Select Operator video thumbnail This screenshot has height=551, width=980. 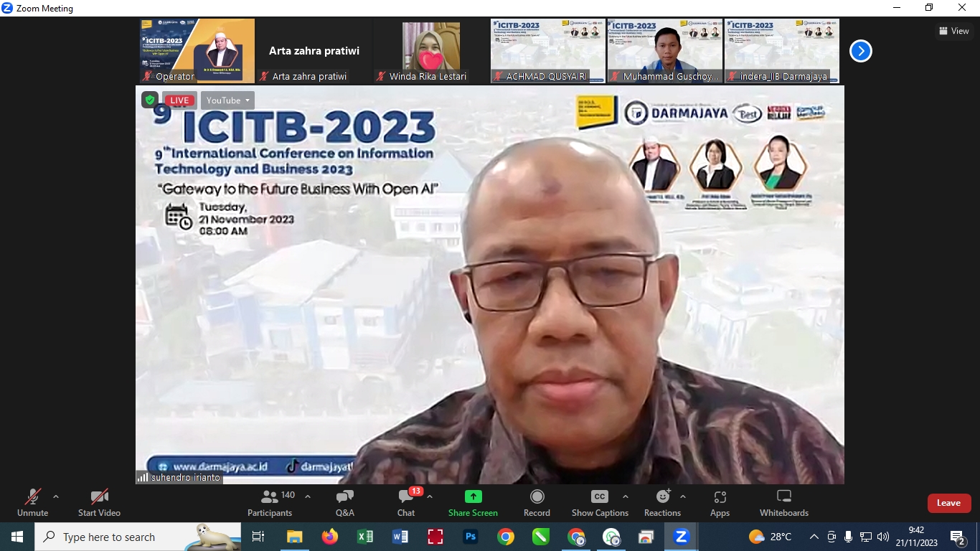[197, 51]
